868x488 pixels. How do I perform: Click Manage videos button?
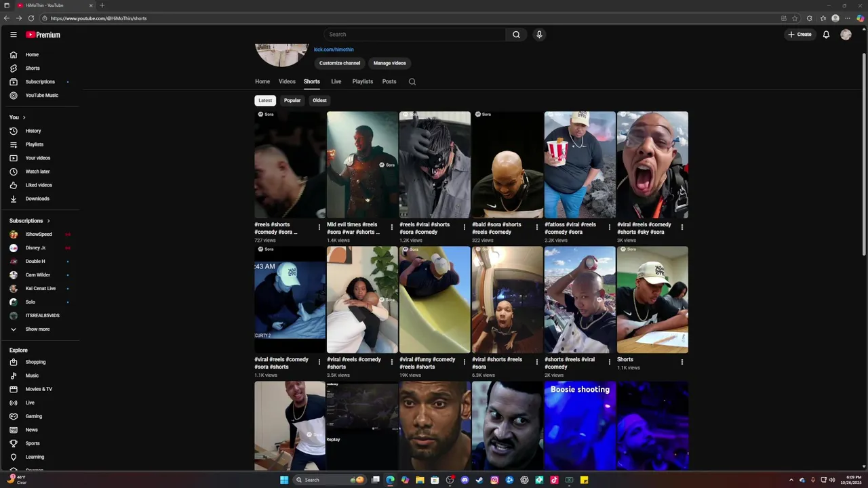point(390,63)
